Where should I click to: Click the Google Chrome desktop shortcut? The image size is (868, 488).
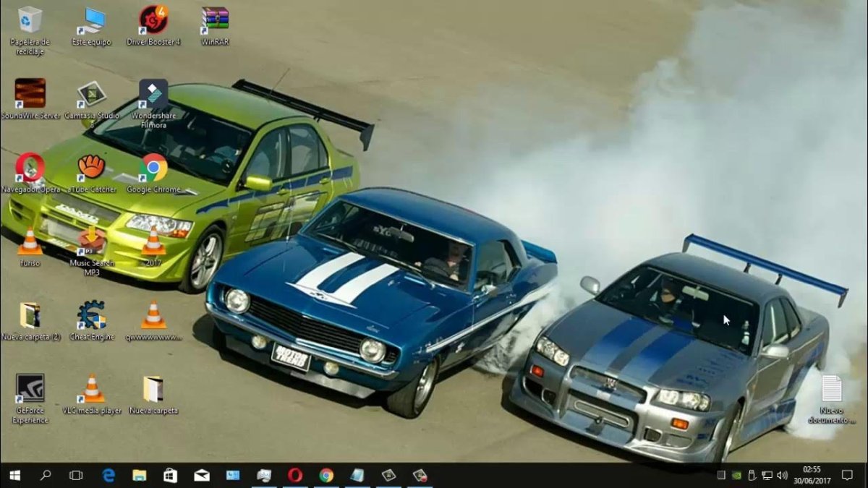coord(153,168)
